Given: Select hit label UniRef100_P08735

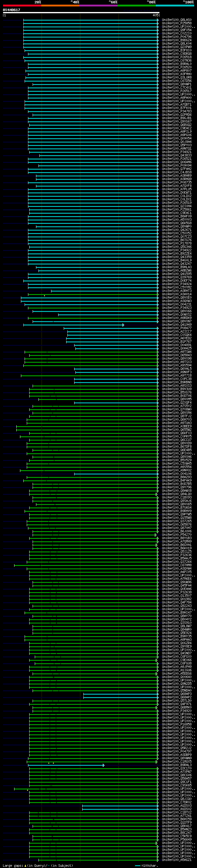Looking at the screenshot, I should coord(177,182).
